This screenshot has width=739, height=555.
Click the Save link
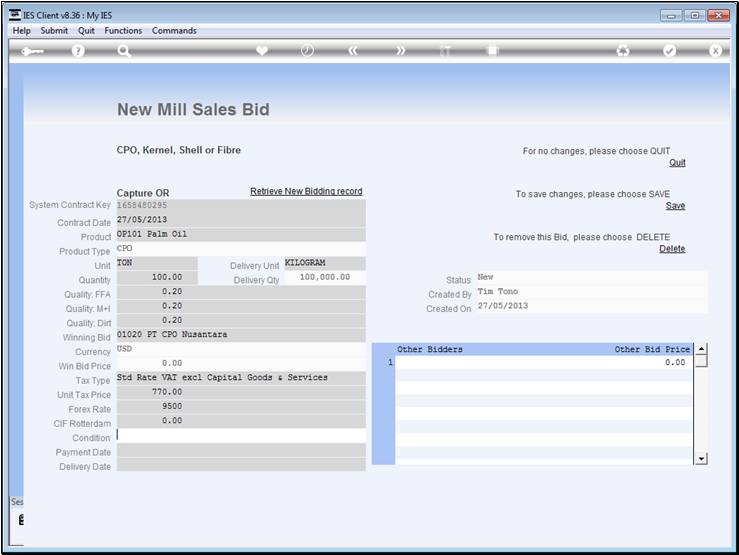click(x=675, y=205)
